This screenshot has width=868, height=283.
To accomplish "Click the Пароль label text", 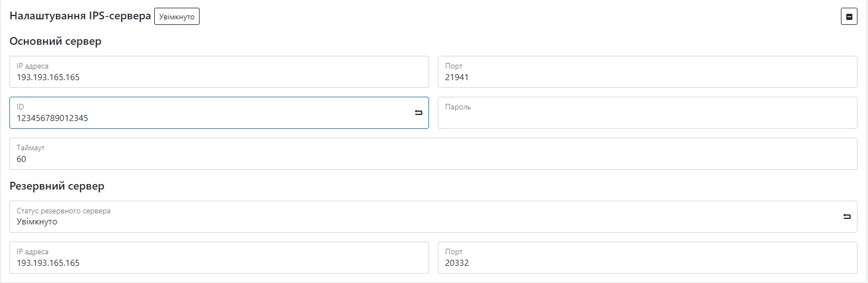I will coord(458,107).
